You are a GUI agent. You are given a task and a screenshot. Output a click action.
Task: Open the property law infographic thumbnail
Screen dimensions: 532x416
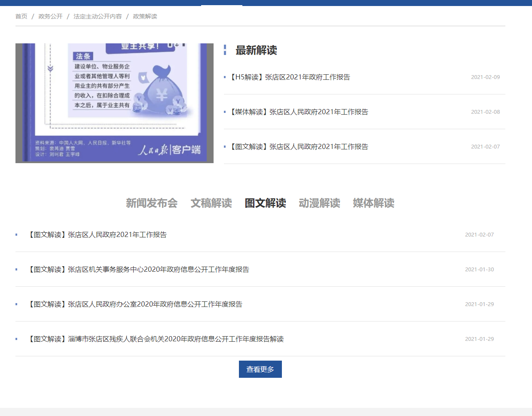pos(114,103)
